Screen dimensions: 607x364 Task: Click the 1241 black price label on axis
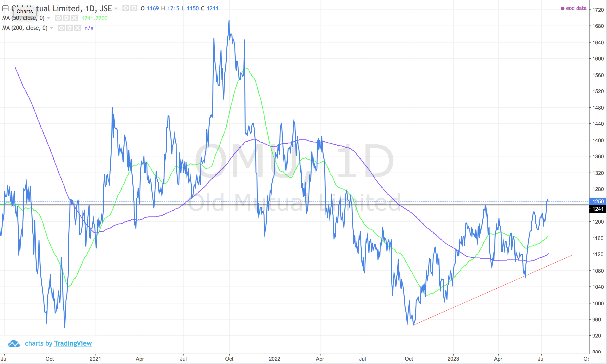coord(598,209)
